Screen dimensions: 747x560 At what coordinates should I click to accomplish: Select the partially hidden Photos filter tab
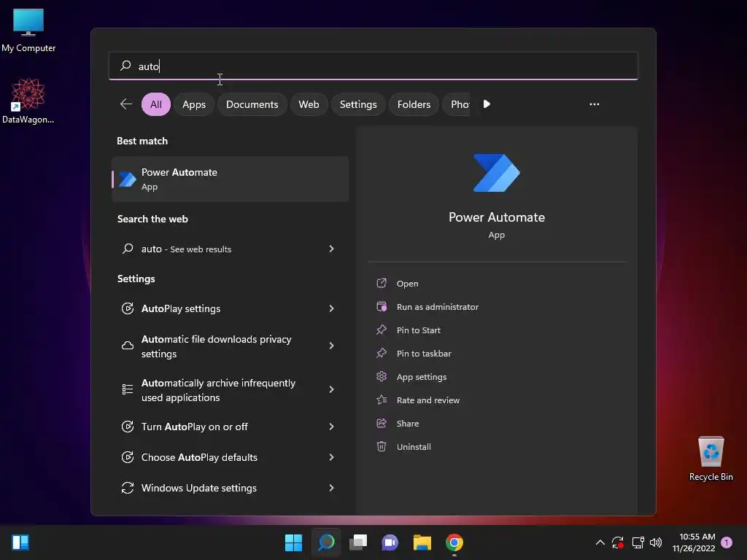(457, 104)
